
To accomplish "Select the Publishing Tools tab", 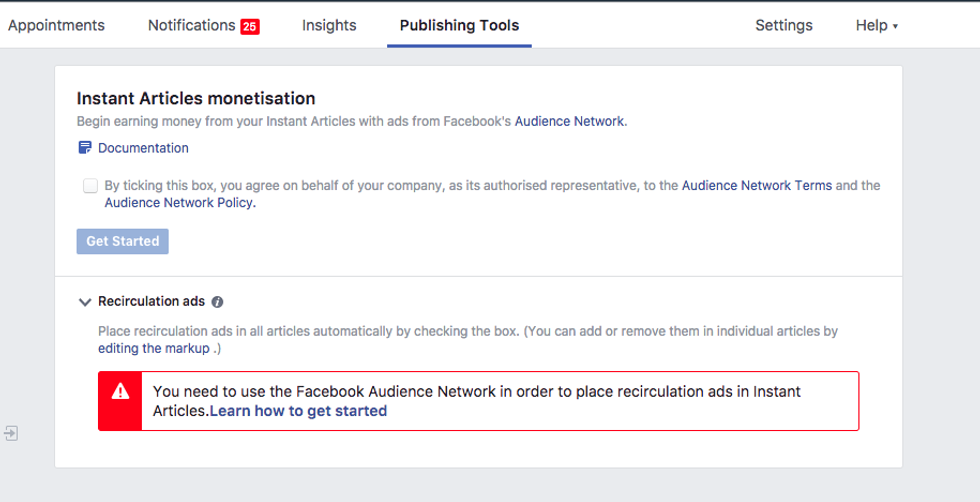I will click(459, 26).
